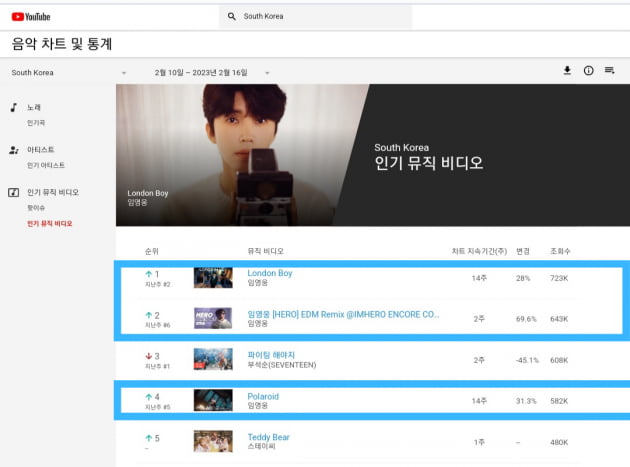Select the music video sidebar icon
This screenshot has width=630, height=467.
click(14, 192)
